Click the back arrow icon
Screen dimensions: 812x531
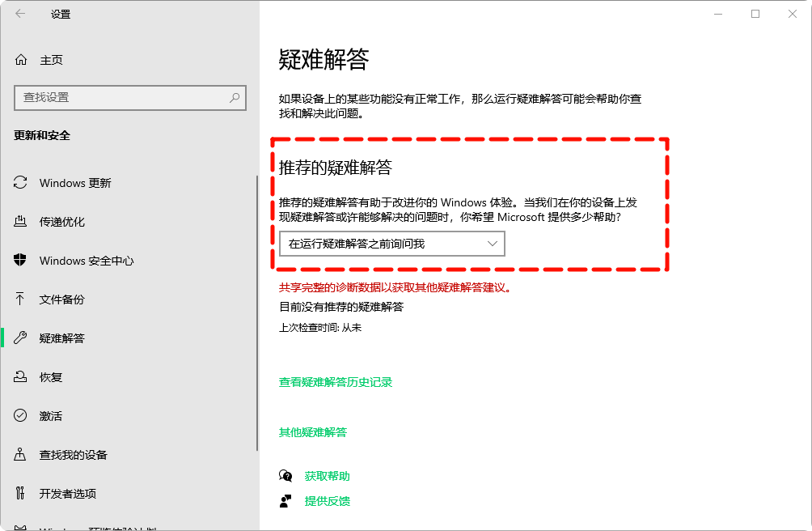pos(20,14)
